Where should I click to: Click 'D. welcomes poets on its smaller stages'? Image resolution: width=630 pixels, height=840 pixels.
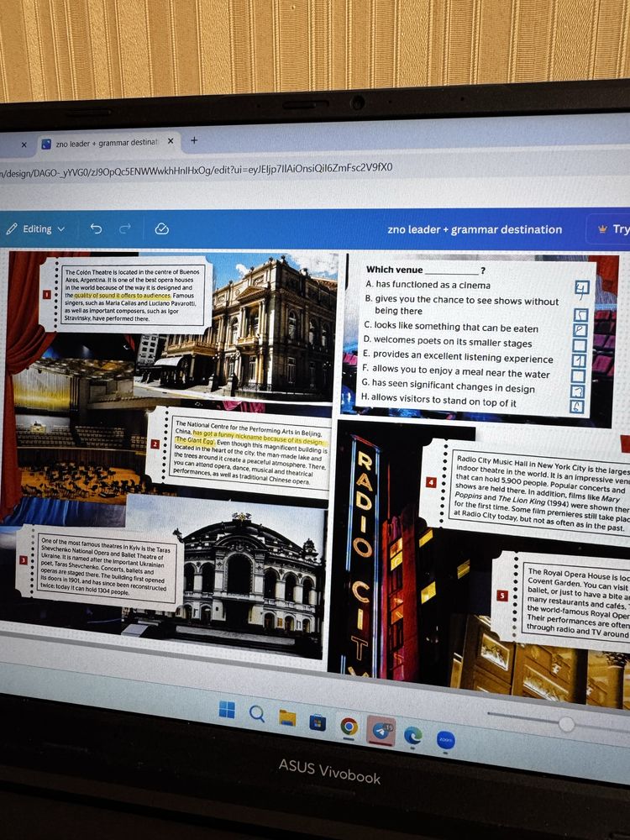(x=448, y=341)
